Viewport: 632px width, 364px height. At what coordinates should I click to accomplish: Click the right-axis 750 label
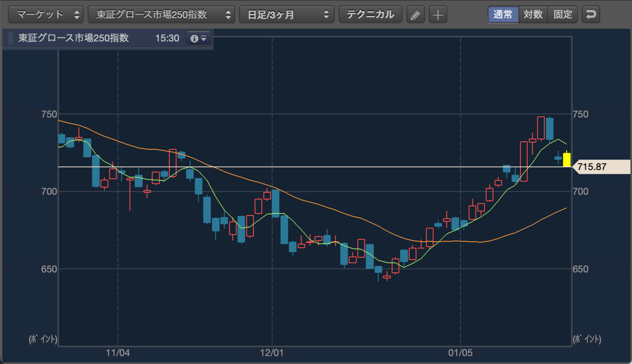pyautogui.click(x=581, y=114)
